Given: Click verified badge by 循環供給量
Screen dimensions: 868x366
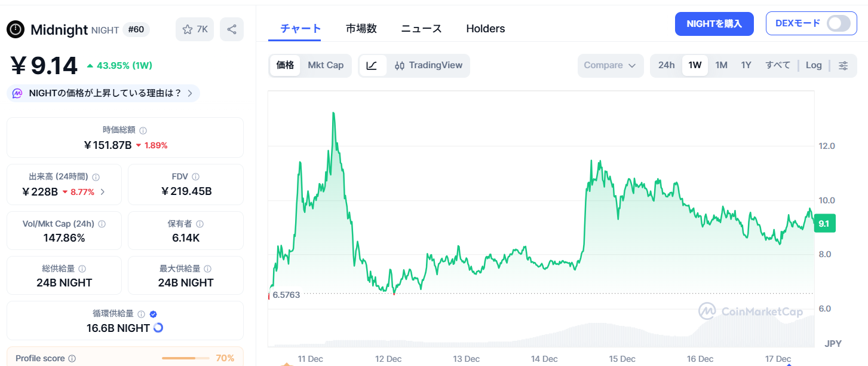Looking at the screenshot, I should coord(153,314).
